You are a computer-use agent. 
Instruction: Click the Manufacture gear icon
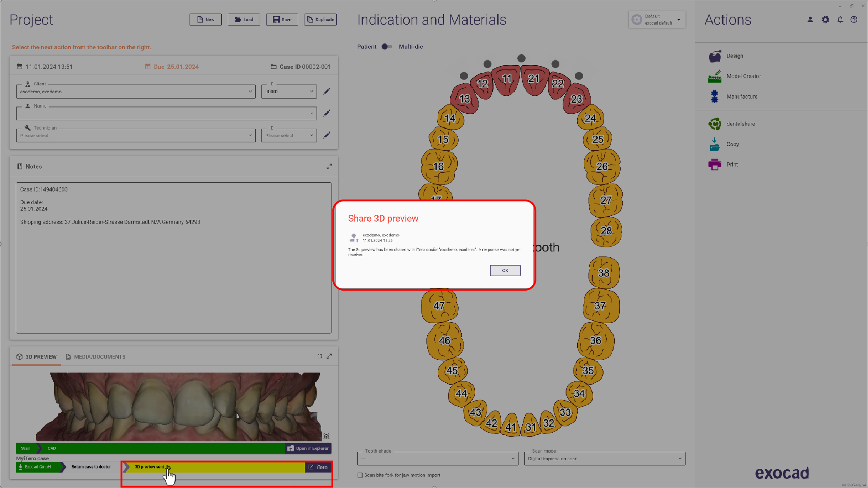(x=714, y=97)
